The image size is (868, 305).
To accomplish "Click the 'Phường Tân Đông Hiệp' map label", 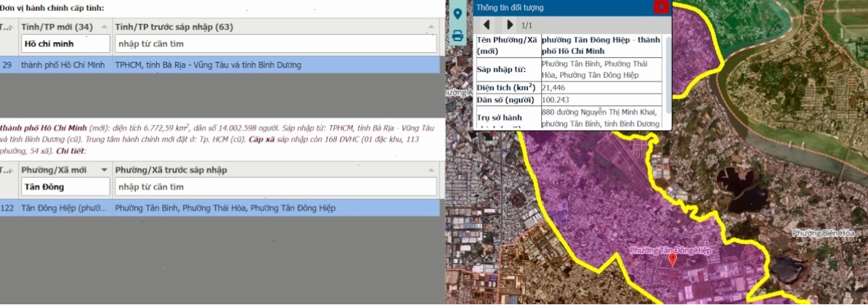I will coord(670,251).
